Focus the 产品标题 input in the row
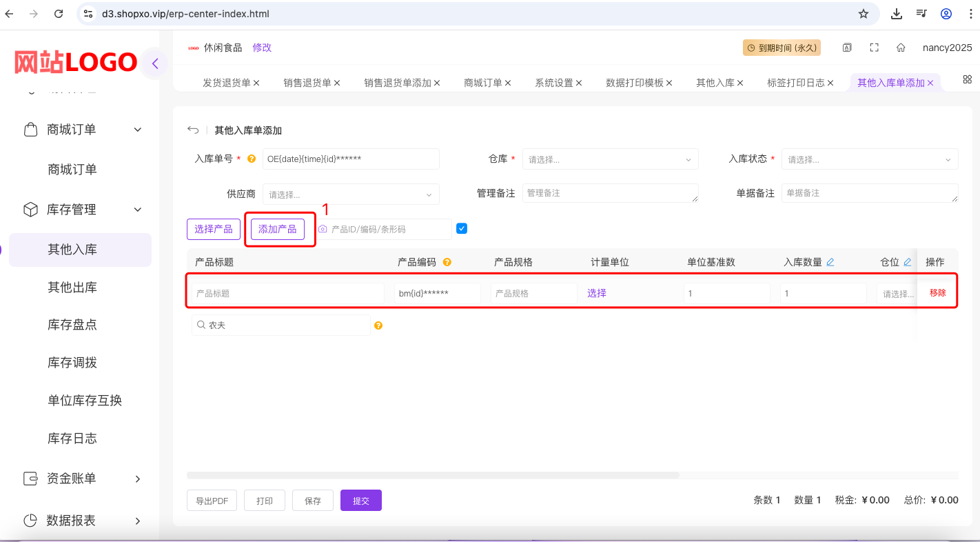Image resolution: width=980 pixels, height=542 pixels. [x=288, y=294]
